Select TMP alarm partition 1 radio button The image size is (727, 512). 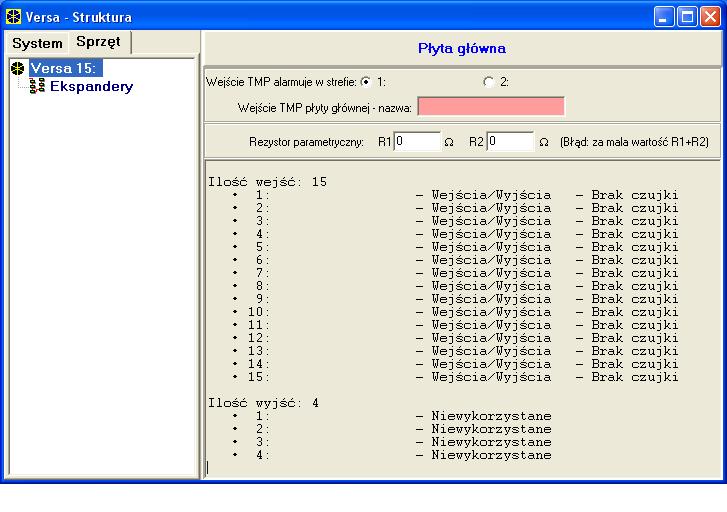point(366,82)
